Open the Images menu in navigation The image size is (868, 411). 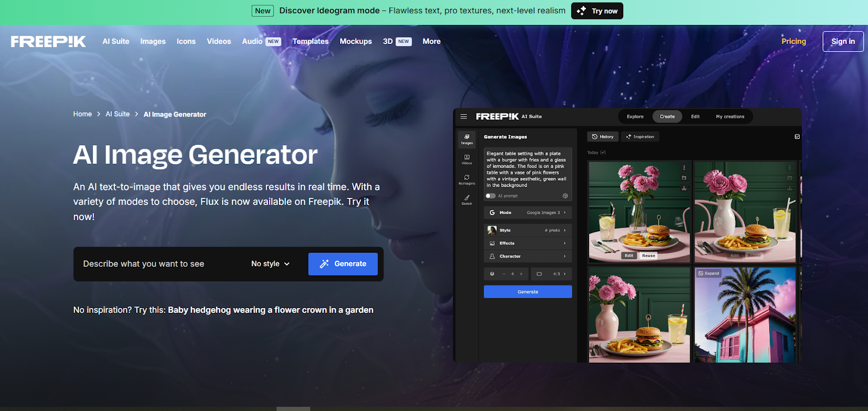153,41
